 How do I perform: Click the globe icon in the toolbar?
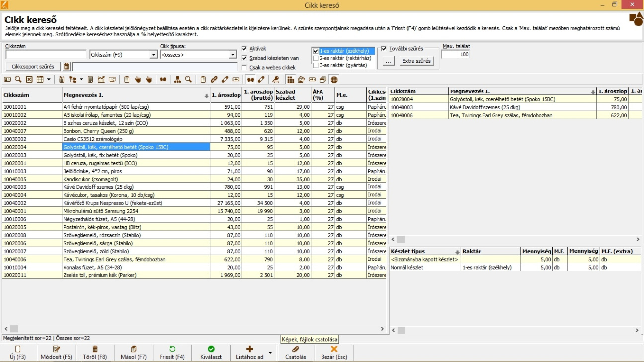coord(334,80)
